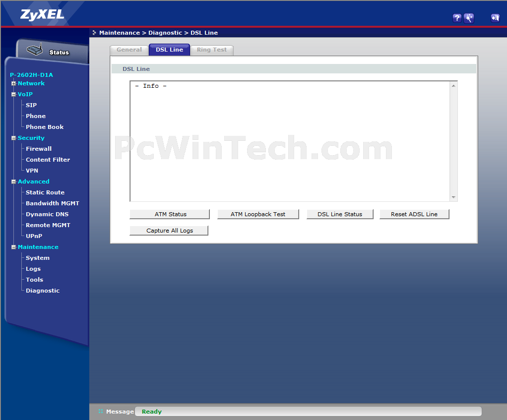Click the breadcrumb Maintenance > Diagnostic > DSL Line
This screenshot has height=420, width=507.
(158, 33)
